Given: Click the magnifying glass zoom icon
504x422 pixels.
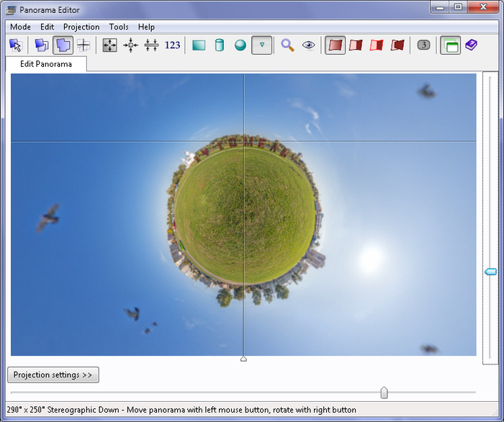Looking at the screenshot, I should 287,45.
